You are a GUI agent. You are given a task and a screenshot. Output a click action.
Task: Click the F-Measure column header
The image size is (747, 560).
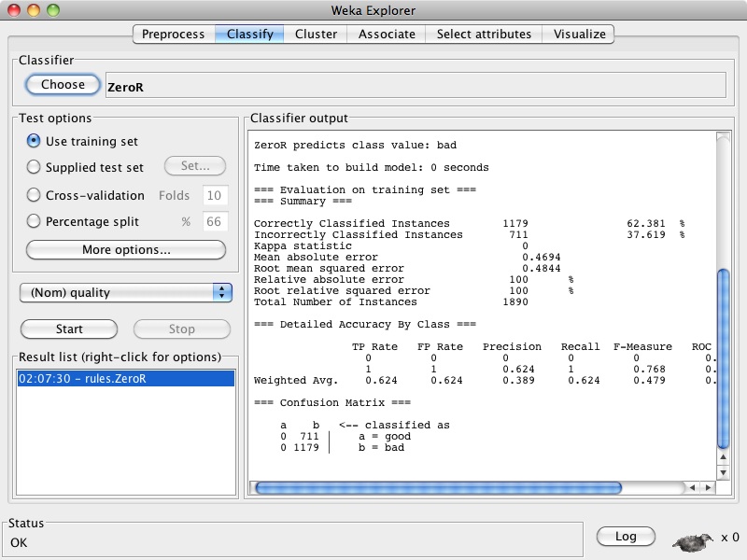point(642,346)
